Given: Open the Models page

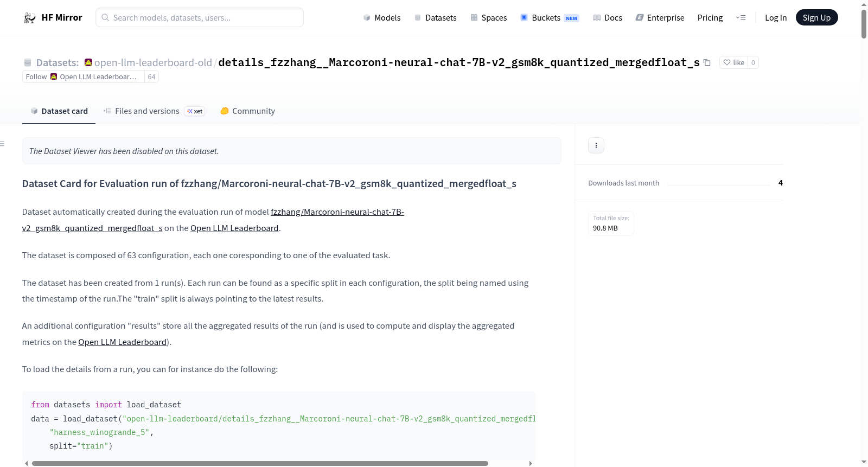Looking at the screenshot, I should [382, 18].
